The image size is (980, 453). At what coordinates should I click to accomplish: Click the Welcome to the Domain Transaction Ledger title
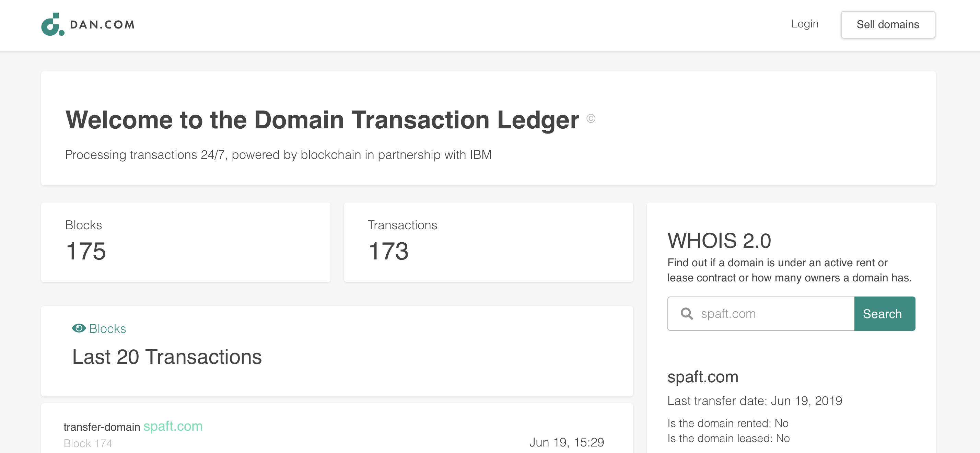pyautogui.click(x=322, y=120)
